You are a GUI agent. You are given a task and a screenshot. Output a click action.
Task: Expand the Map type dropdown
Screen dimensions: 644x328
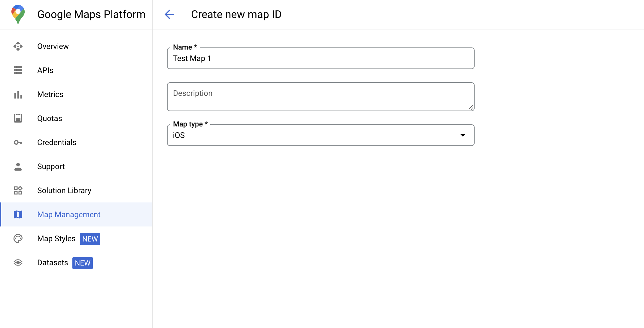463,135
